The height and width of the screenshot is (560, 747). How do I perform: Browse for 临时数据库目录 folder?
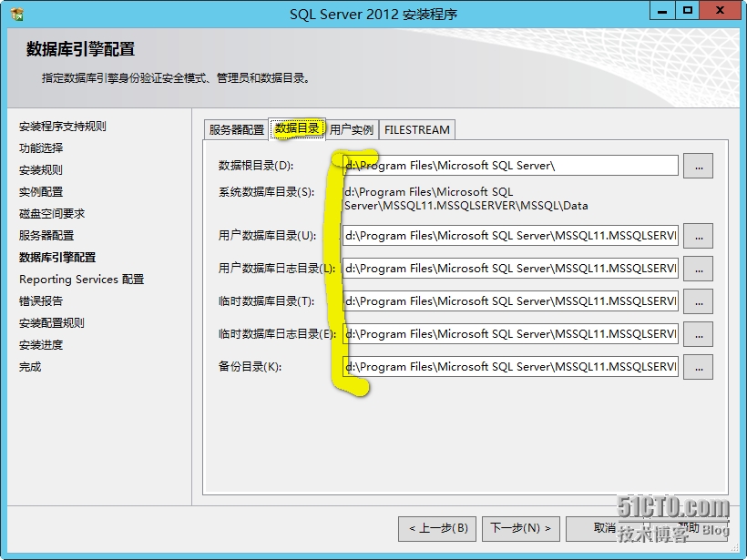click(x=698, y=301)
